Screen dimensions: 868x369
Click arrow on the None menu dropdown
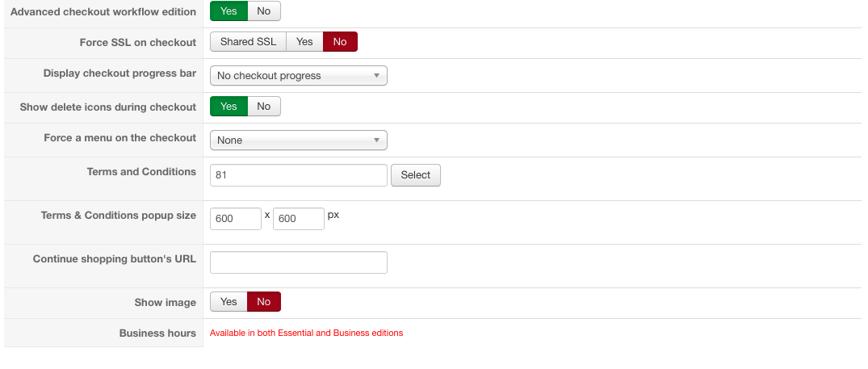pyautogui.click(x=376, y=140)
